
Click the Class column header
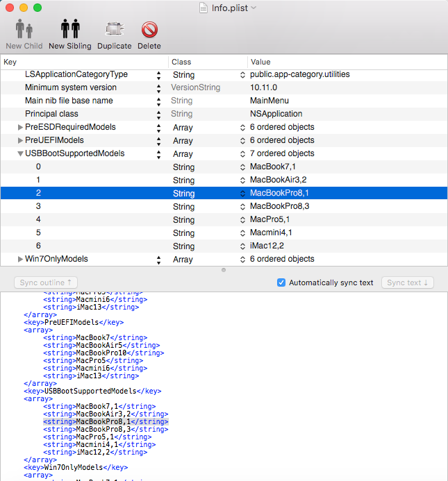(208, 62)
